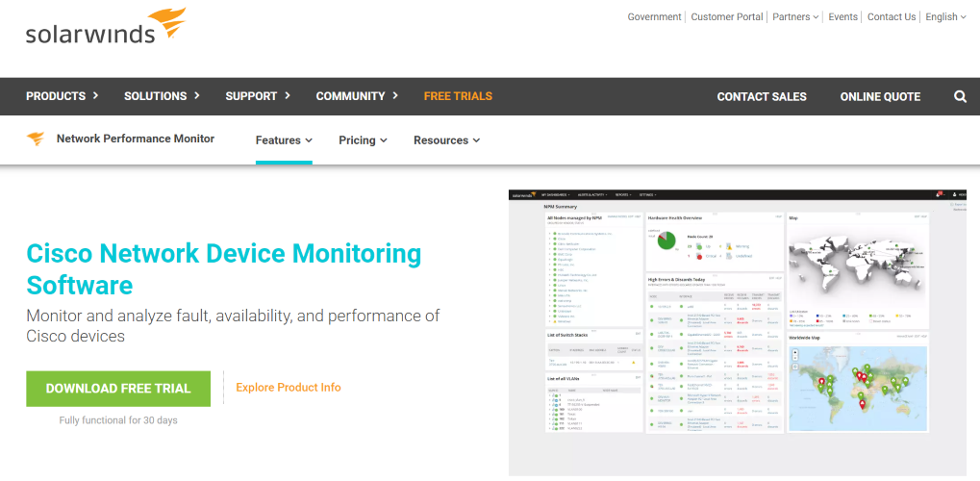The height and width of the screenshot is (481, 980).
Task: Open the Resources dropdown
Action: pos(446,140)
